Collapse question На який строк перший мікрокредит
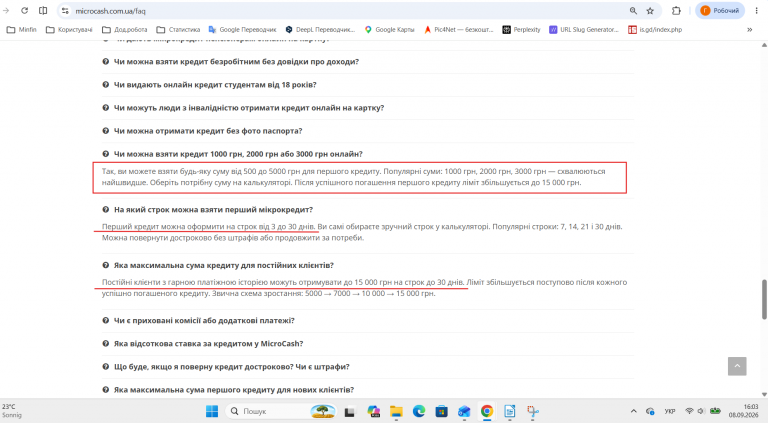 213,210
